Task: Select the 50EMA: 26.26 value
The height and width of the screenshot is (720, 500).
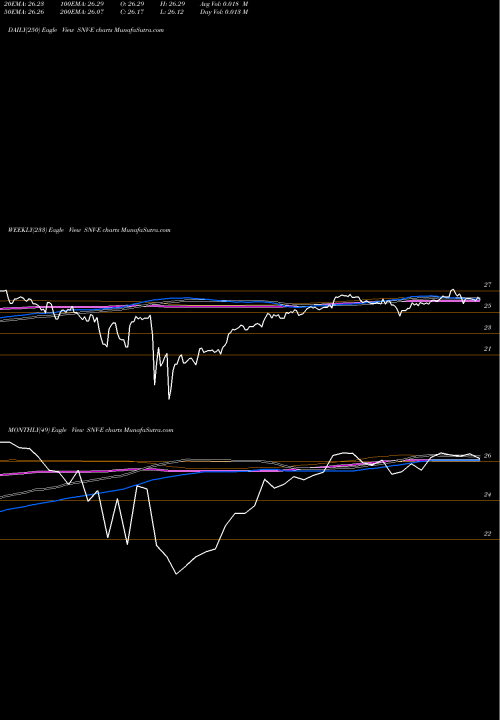Action: [24, 12]
